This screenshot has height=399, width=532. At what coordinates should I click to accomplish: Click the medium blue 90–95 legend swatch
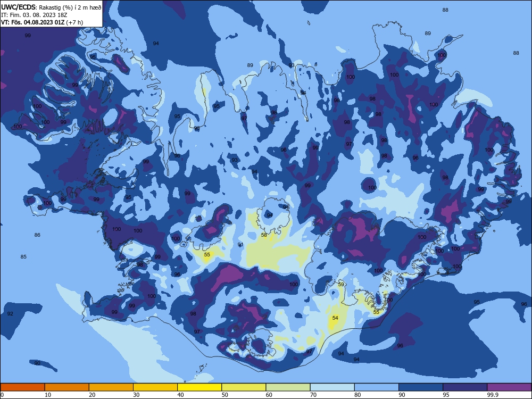(x=421, y=387)
